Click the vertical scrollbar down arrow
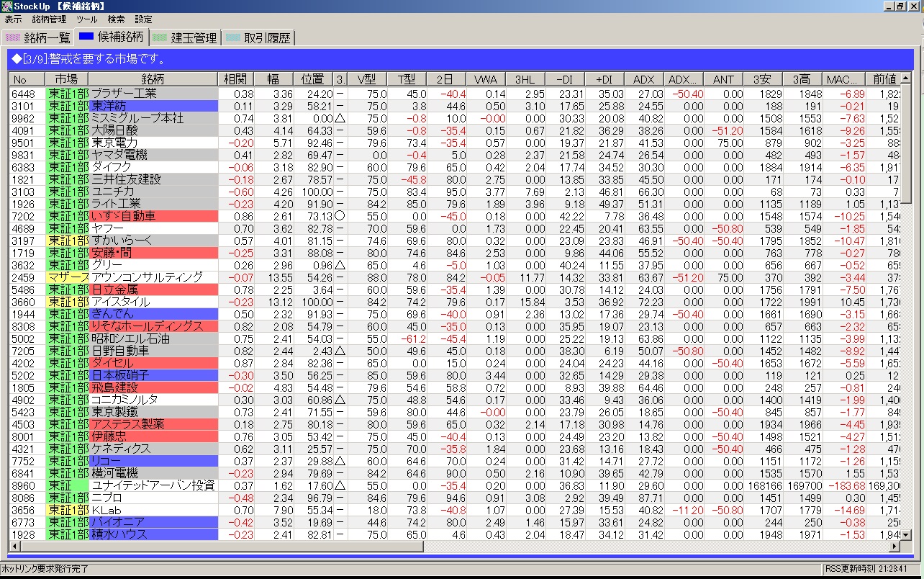The width and height of the screenshot is (924, 579). (906, 535)
